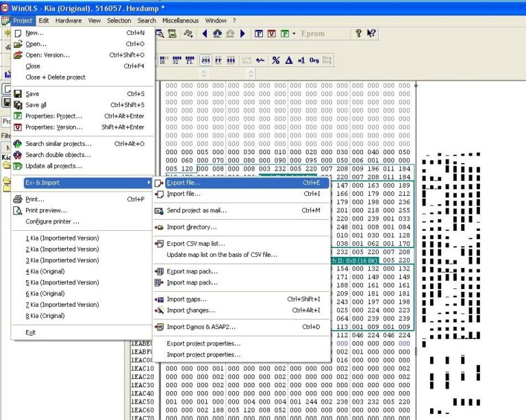Click the blue F window icon
Viewport: 526px width, 420px height.
tap(259, 34)
